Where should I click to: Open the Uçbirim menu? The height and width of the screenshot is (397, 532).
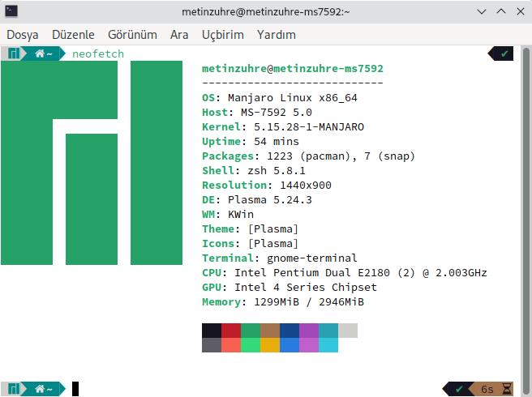tap(222, 35)
